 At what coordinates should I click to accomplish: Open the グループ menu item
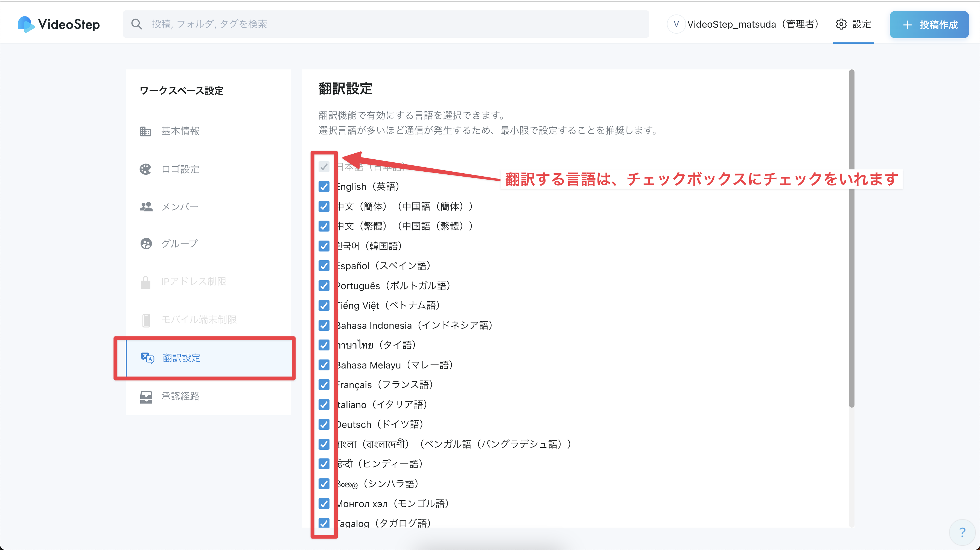coord(179,244)
